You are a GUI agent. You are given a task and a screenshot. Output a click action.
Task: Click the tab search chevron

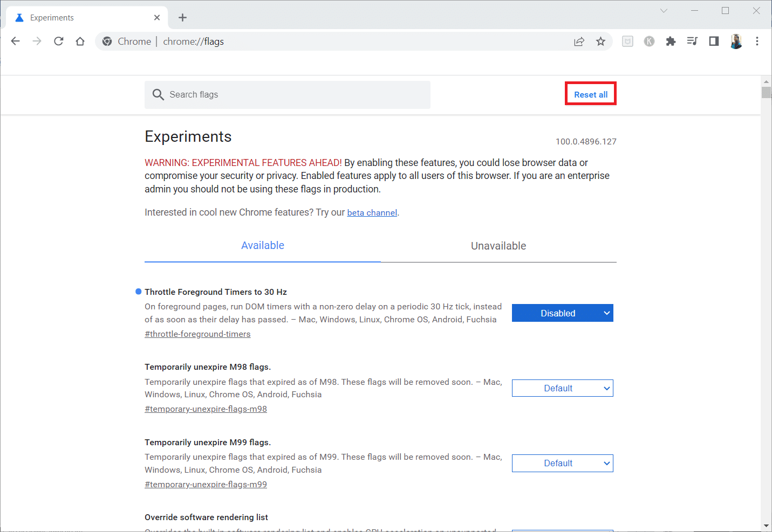click(x=664, y=11)
